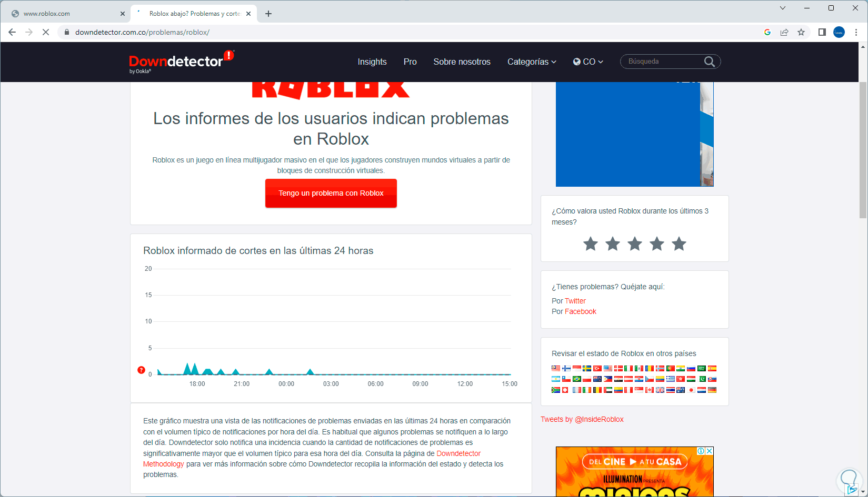Click the search magnifier icon
The image size is (868, 497).
click(x=710, y=62)
